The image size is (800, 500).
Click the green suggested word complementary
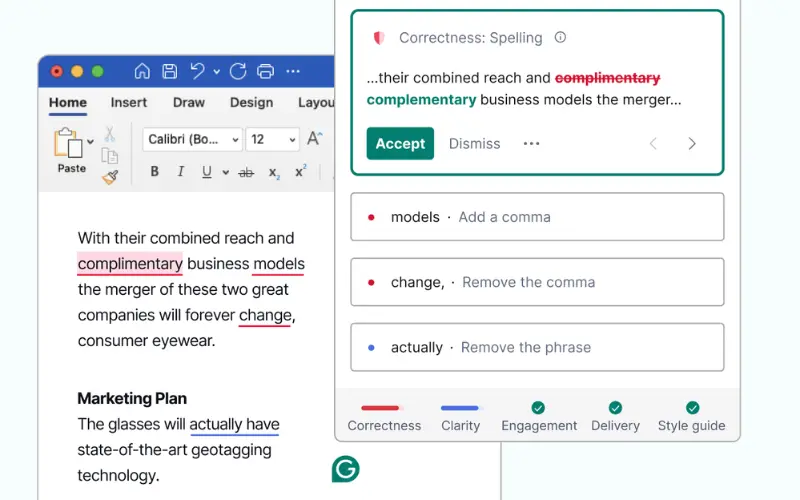[x=421, y=99]
